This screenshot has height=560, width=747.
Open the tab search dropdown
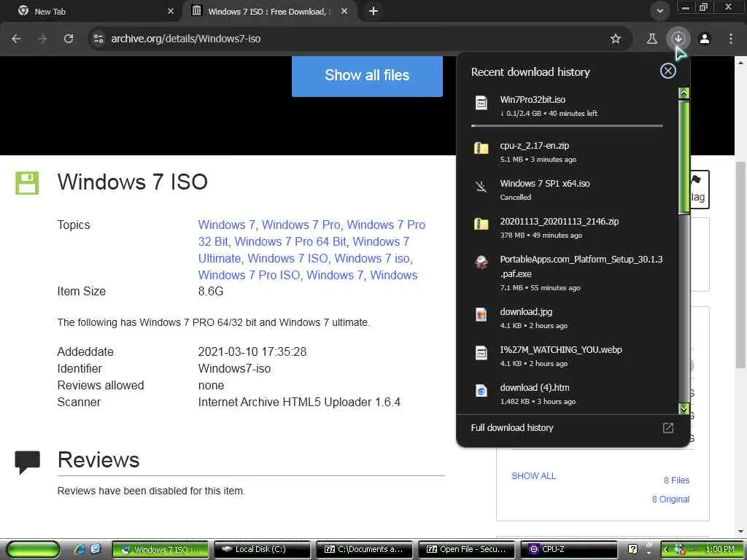point(659,10)
